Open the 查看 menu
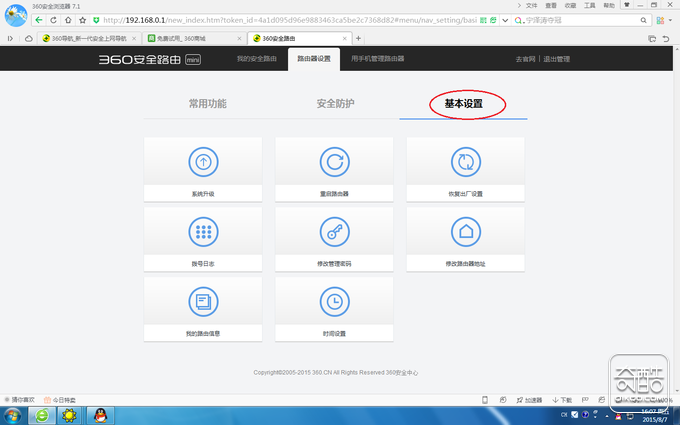The height and width of the screenshot is (425, 680). pos(551,6)
